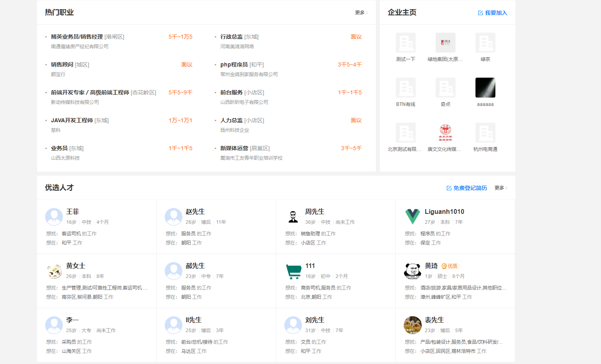Open the aaaaaa company thumbnail
Viewport: 601px width, 364px height.
click(x=485, y=88)
